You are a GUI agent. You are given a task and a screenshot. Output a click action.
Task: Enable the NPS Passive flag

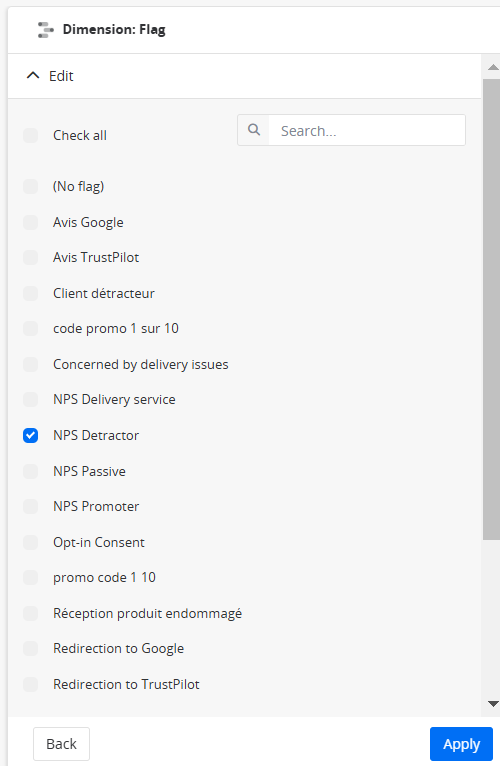pyautogui.click(x=30, y=471)
